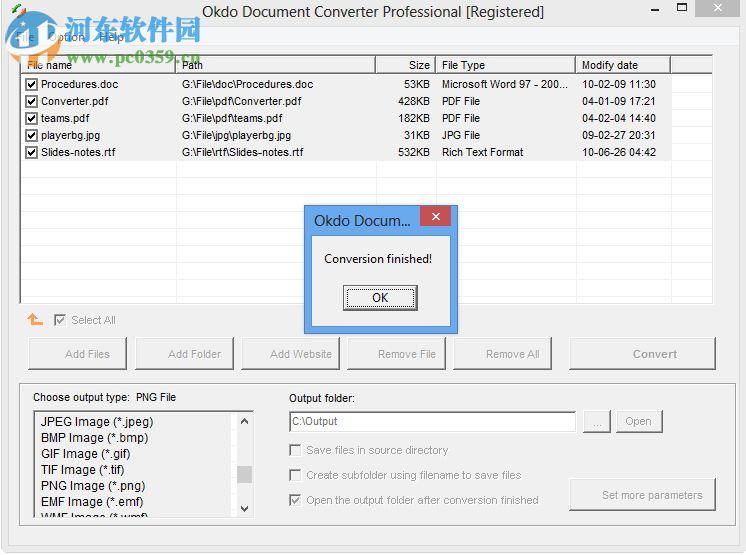Viewport: 746px width, 555px height.
Task: Click OK in the Conversion finished dialog
Action: [x=380, y=298]
